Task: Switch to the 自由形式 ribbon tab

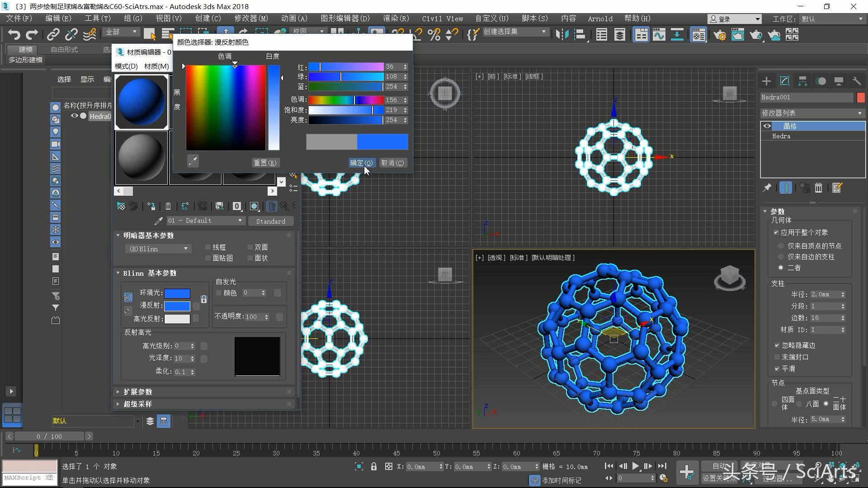Action: [x=63, y=49]
